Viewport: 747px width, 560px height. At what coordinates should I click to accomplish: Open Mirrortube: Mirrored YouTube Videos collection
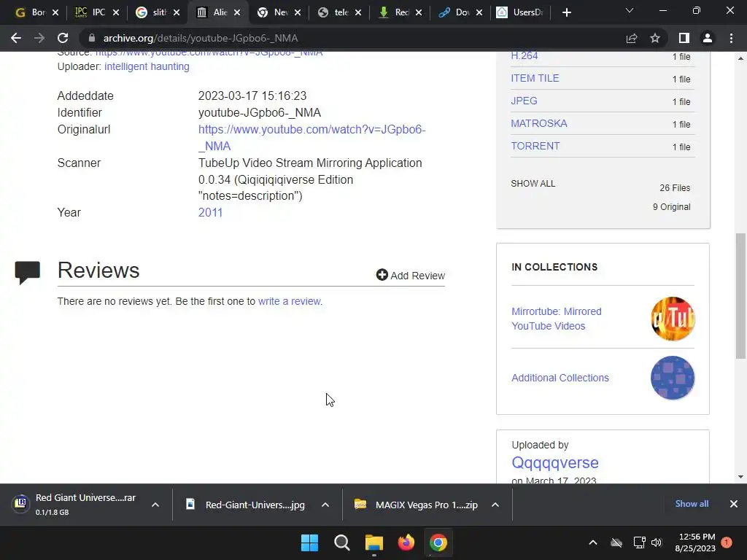coord(557,319)
